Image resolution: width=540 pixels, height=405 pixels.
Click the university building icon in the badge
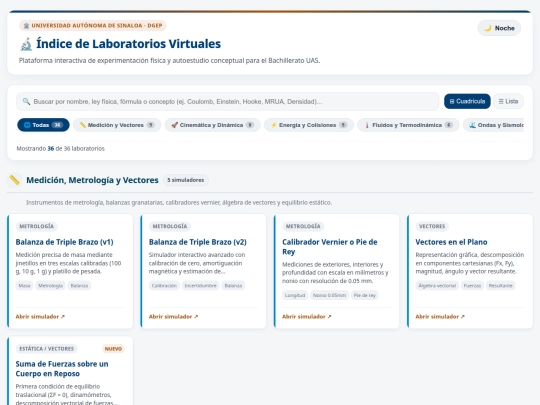tap(26, 25)
